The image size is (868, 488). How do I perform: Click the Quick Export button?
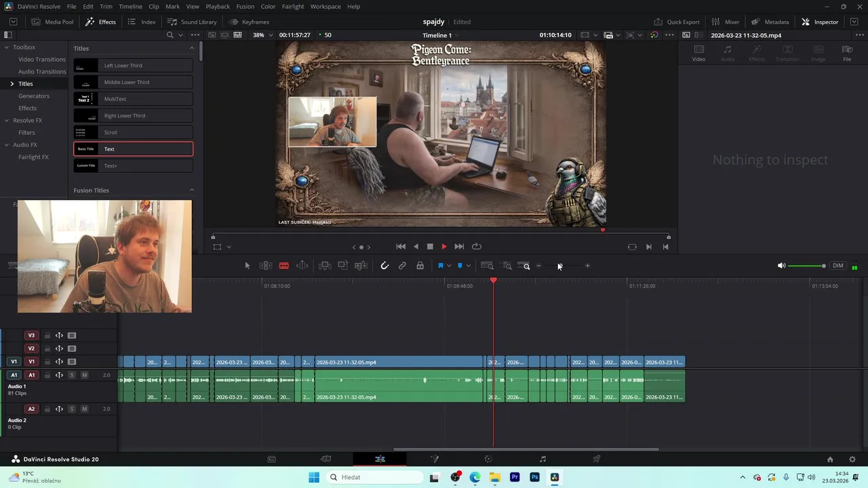676,22
